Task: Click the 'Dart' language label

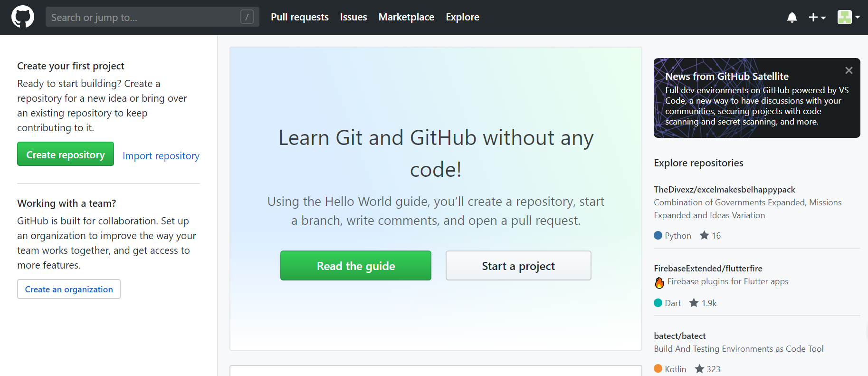Action: 673,303
